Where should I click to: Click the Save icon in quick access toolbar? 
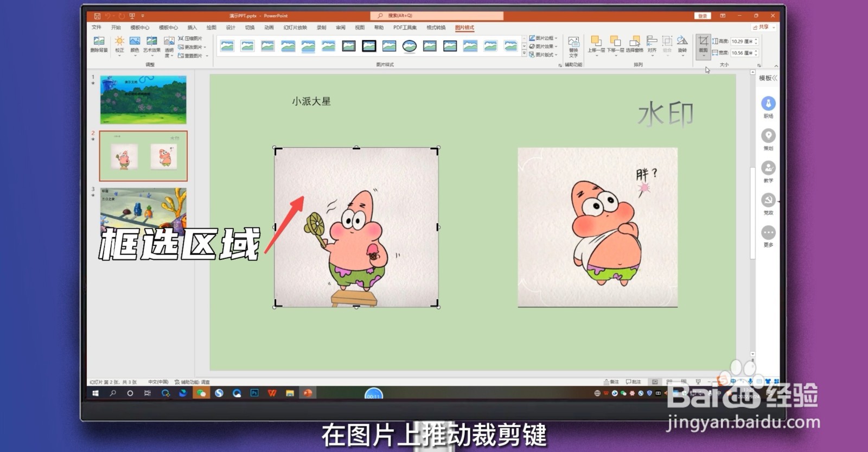pos(97,16)
